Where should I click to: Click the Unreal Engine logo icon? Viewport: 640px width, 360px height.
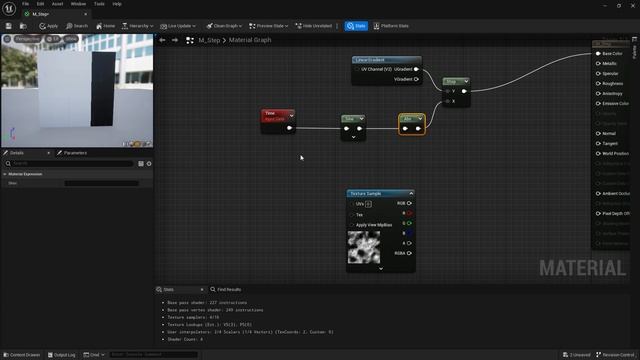tap(9, 8)
